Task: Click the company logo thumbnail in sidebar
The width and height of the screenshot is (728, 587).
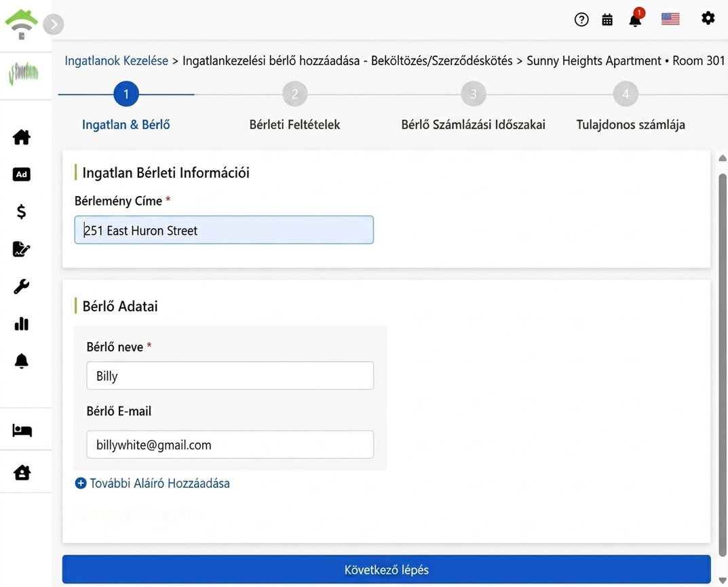Action: [x=23, y=73]
